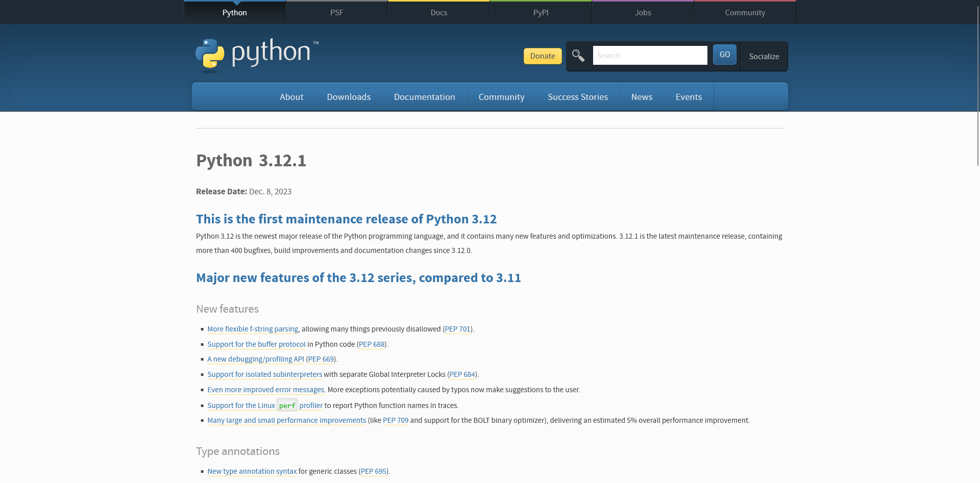
Task: Open A new debugging/profiling API link
Action: (x=256, y=360)
